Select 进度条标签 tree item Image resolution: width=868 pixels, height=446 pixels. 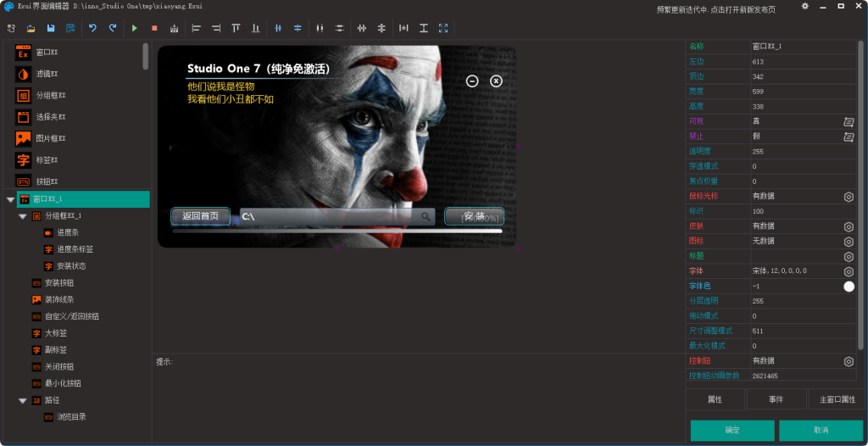click(x=69, y=249)
